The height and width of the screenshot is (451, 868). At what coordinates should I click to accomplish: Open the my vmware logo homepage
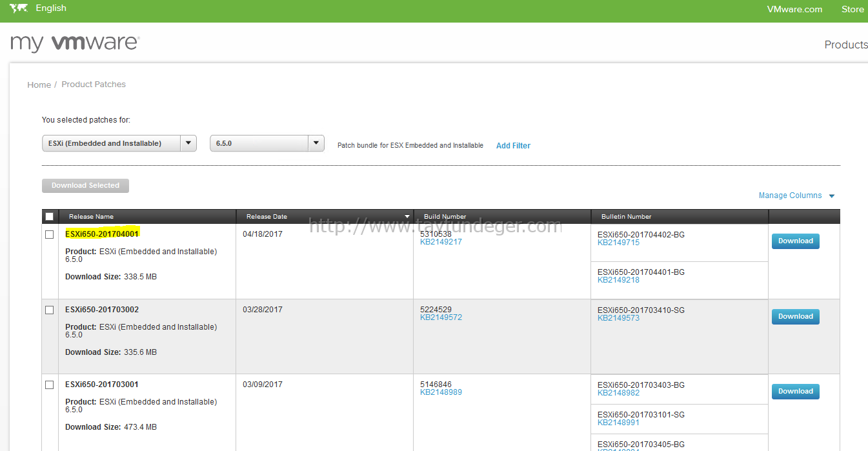point(75,43)
